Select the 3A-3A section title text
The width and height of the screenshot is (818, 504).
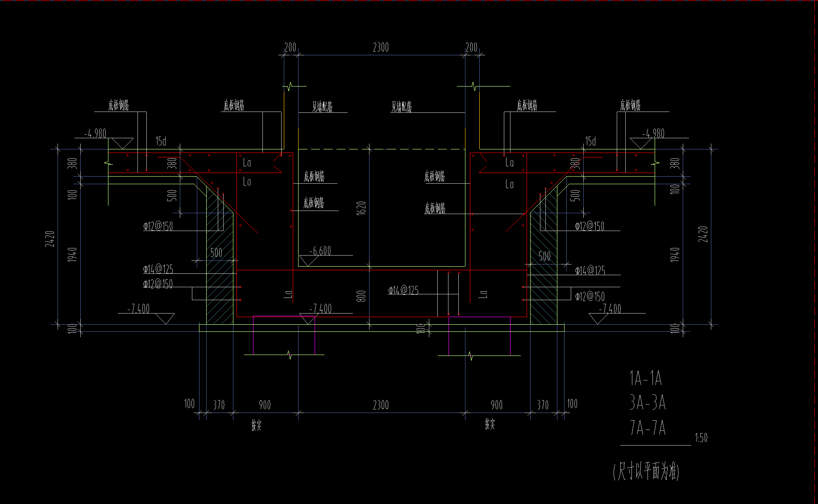coord(648,402)
